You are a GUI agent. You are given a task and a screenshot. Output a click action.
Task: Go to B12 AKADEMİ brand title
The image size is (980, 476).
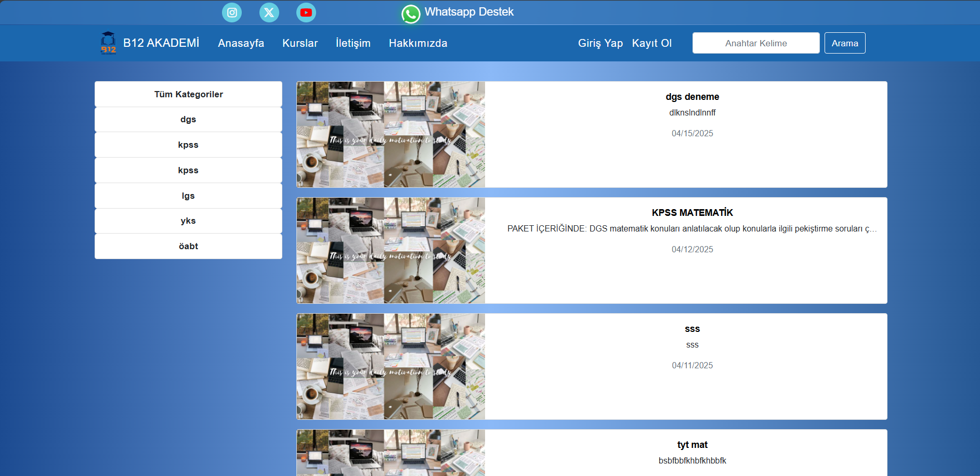tap(161, 43)
